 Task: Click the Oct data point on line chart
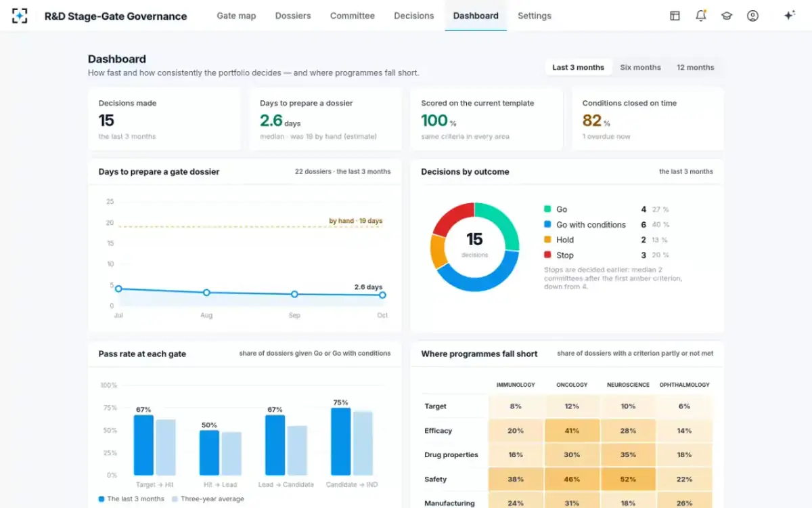click(382, 295)
